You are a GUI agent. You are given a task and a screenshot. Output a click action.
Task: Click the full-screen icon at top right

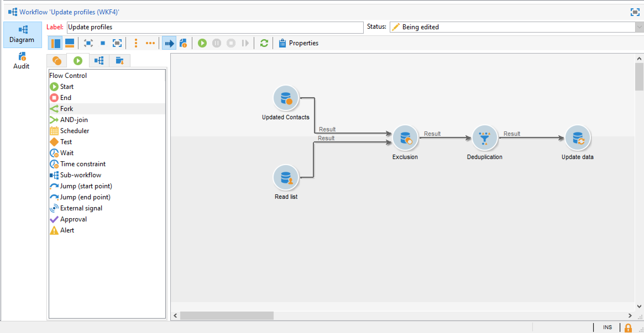[x=635, y=12]
